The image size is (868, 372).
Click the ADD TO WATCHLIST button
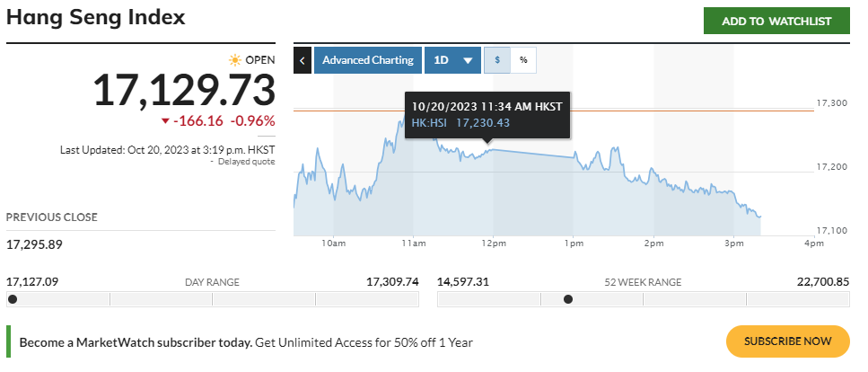[776, 21]
